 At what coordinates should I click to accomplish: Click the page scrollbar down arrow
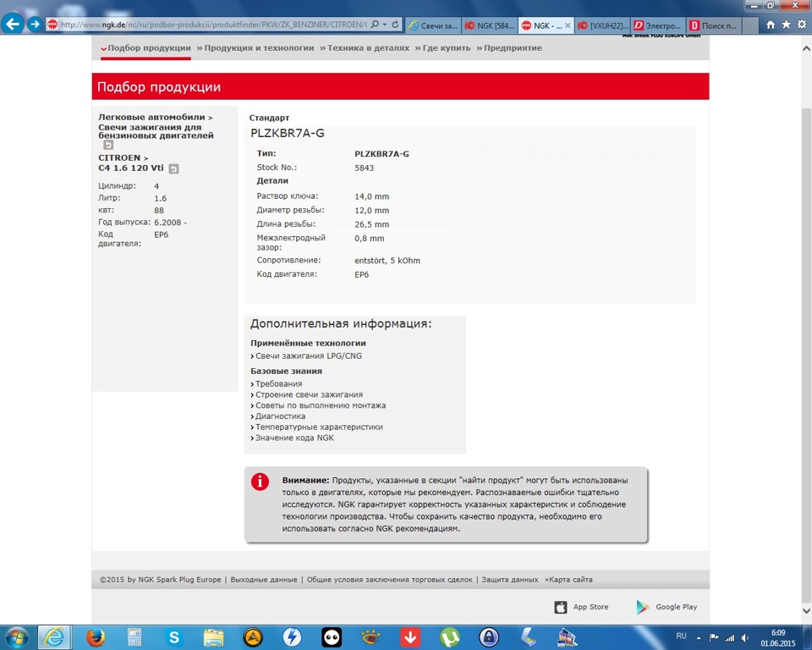[806, 611]
